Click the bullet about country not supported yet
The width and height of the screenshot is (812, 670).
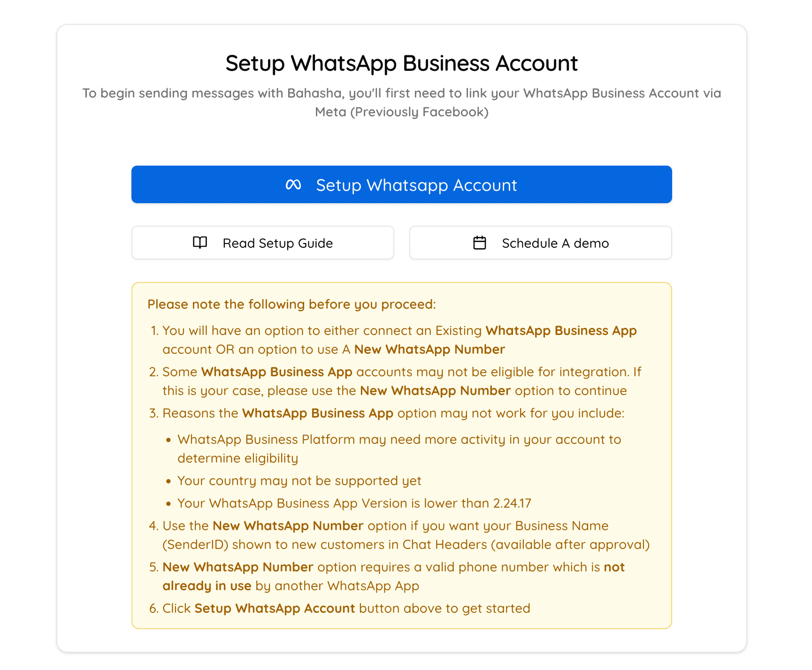tap(299, 480)
